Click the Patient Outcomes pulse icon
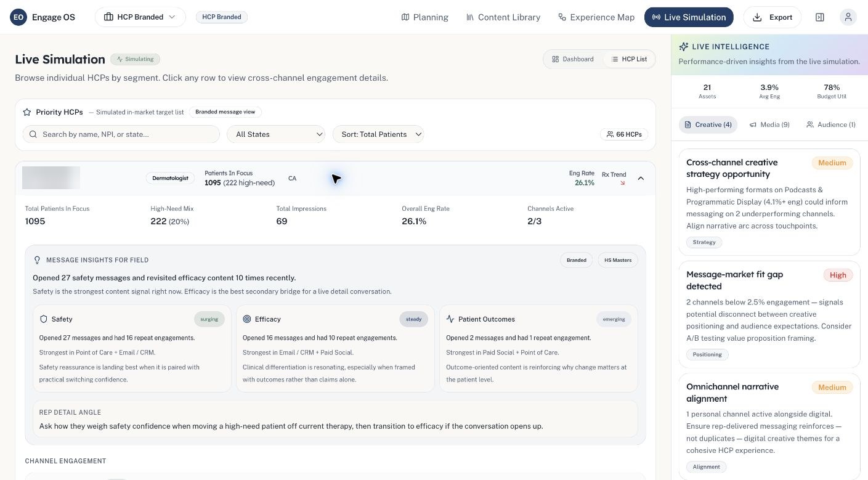 tap(450, 319)
